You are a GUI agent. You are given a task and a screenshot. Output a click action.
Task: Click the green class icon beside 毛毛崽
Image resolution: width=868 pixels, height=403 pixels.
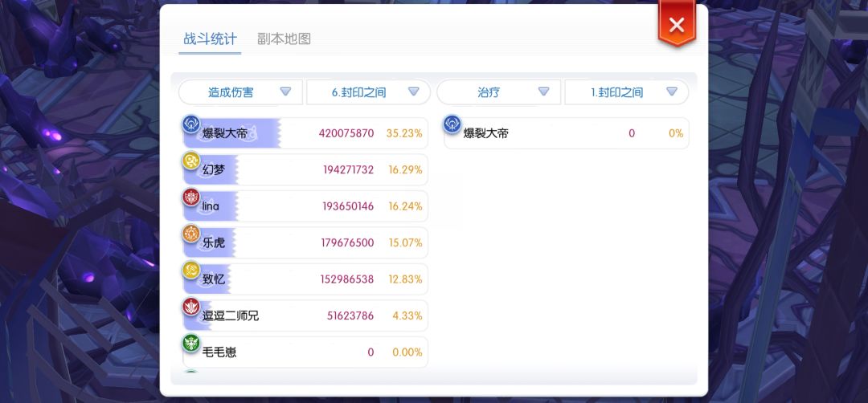point(191,343)
